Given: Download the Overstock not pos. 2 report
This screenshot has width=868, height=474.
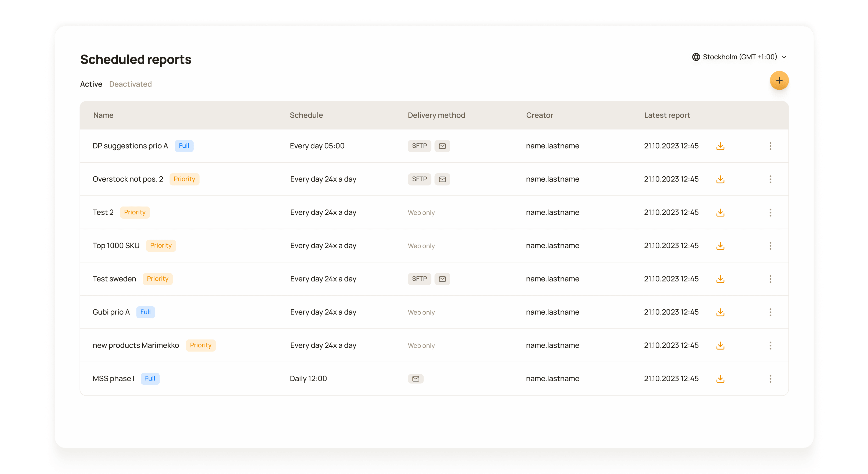Looking at the screenshot, I should click(x=720, y=179).
